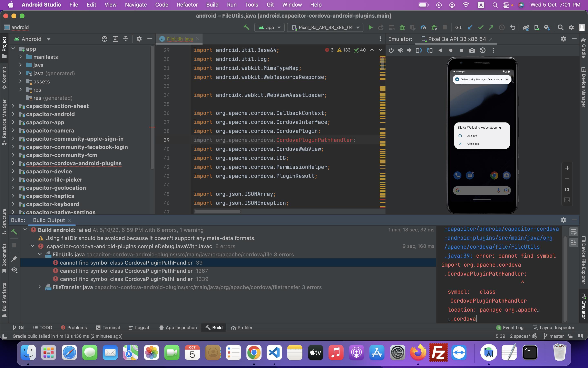588x368 pixels.
Task: Click the editor horizontal scrollbar thumb
Action: 217,211
